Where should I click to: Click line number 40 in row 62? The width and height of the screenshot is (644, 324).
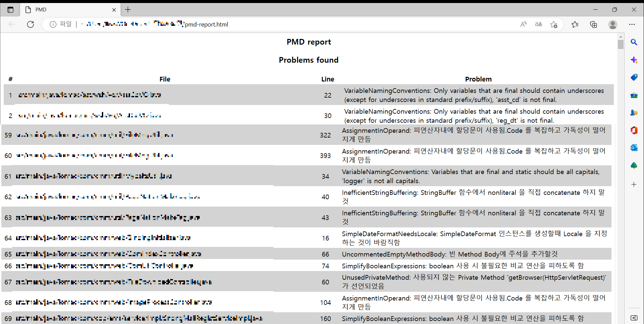pyautogui.click(x=325, y=197)
